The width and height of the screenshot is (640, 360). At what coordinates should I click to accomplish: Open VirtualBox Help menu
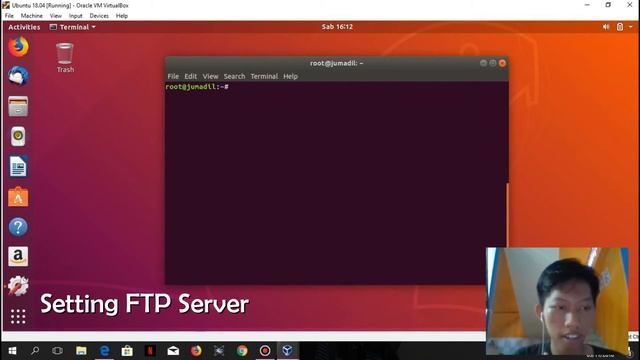point(122,16)
